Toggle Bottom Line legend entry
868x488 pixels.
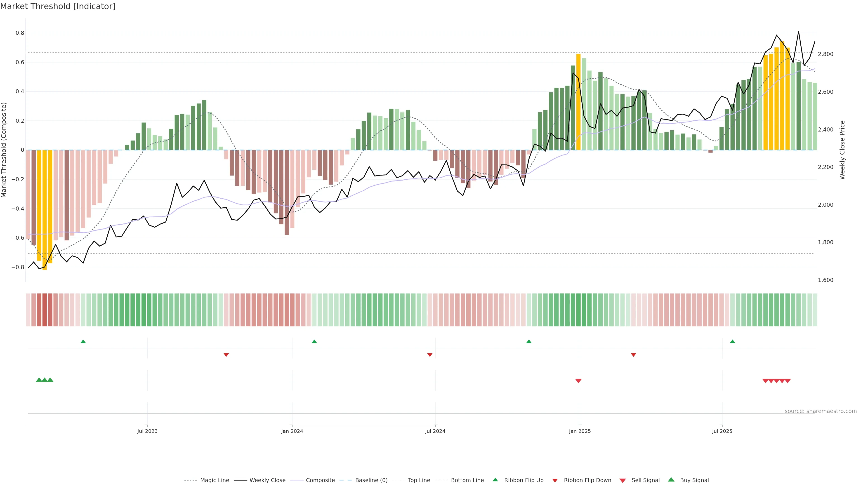(x=467, y=480)
